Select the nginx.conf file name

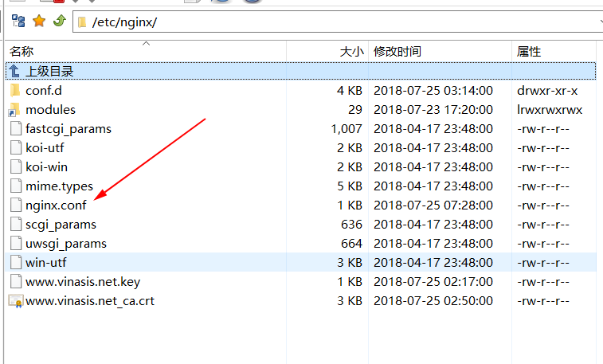click(56, 205)
